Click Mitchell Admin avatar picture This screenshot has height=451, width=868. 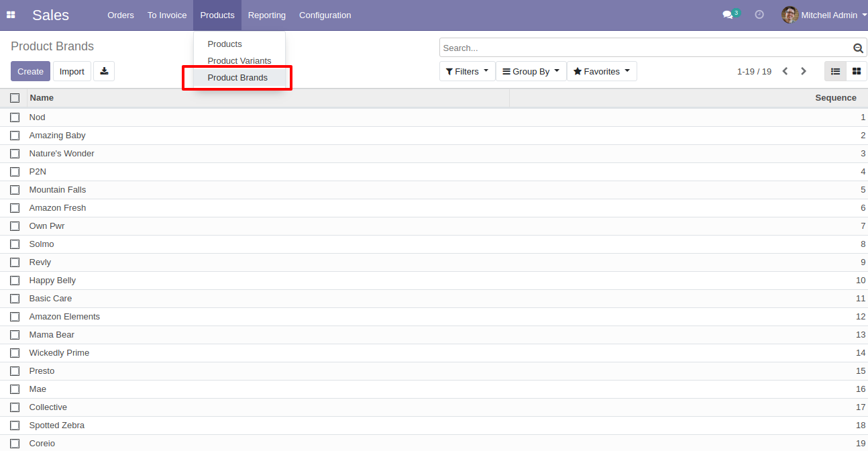(x=790, y=15)
